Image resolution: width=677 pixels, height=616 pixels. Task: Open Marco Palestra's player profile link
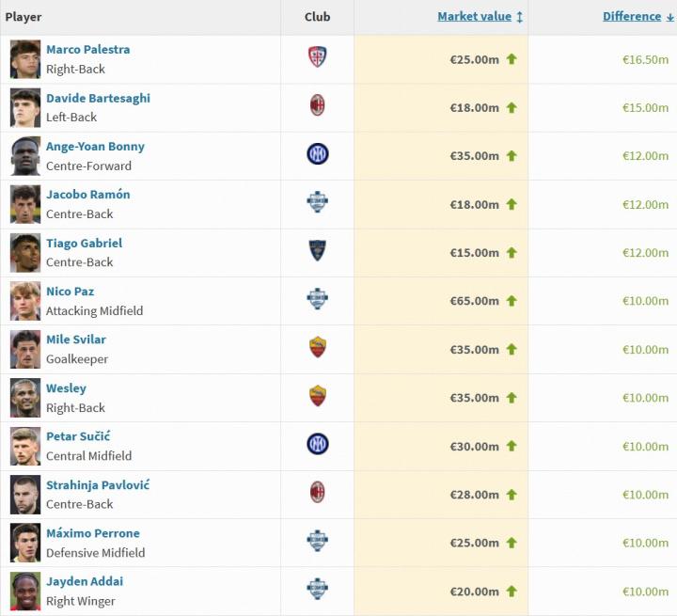[x=88, y=49]
